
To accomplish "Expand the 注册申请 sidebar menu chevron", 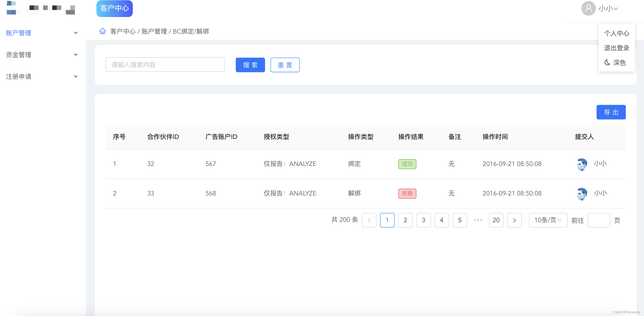I will 76,76.
